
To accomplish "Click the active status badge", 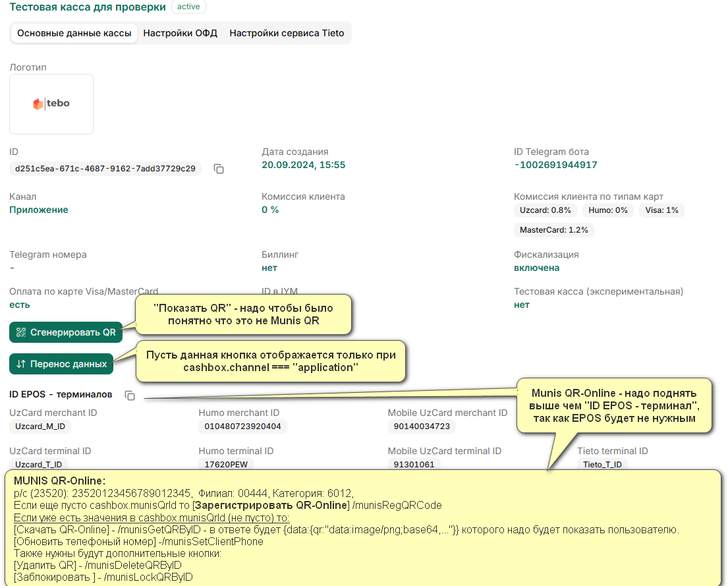I will (188, 7).
